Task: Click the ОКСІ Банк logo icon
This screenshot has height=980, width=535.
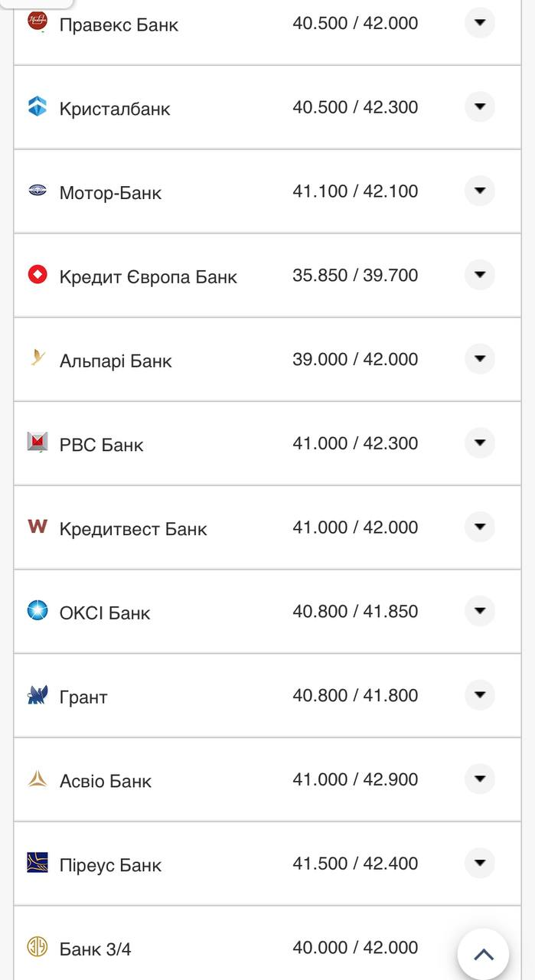Action: coord(38,610)
